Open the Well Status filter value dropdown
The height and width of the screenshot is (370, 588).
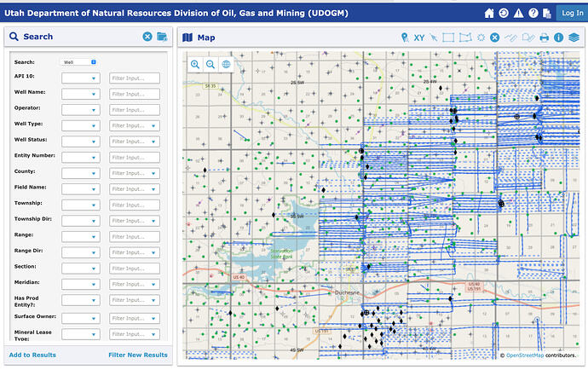click(x=135, y=142)
